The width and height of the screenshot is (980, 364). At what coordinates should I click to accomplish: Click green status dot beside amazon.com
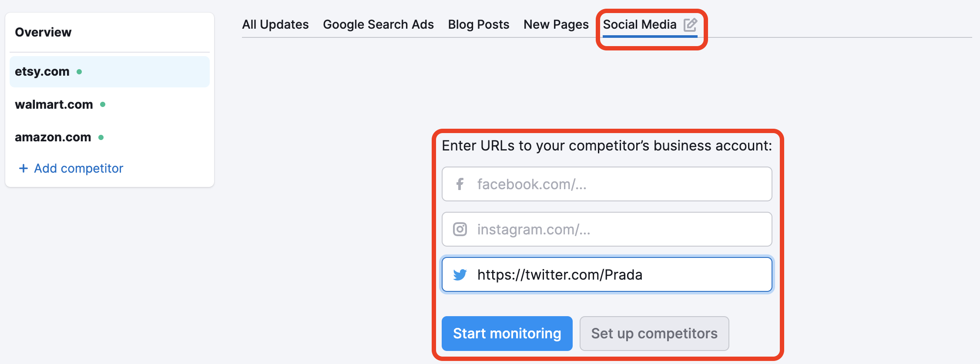[101, 137]
